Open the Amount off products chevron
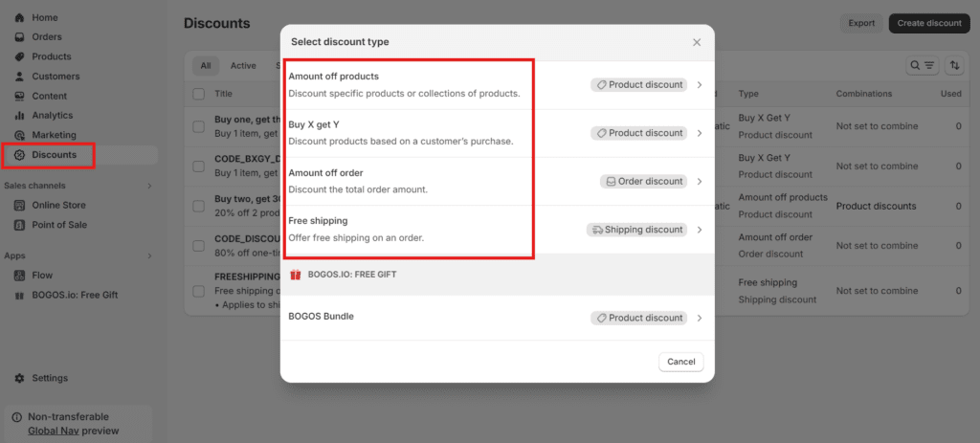Screen dimensions: 980x443 click(700, 85)
